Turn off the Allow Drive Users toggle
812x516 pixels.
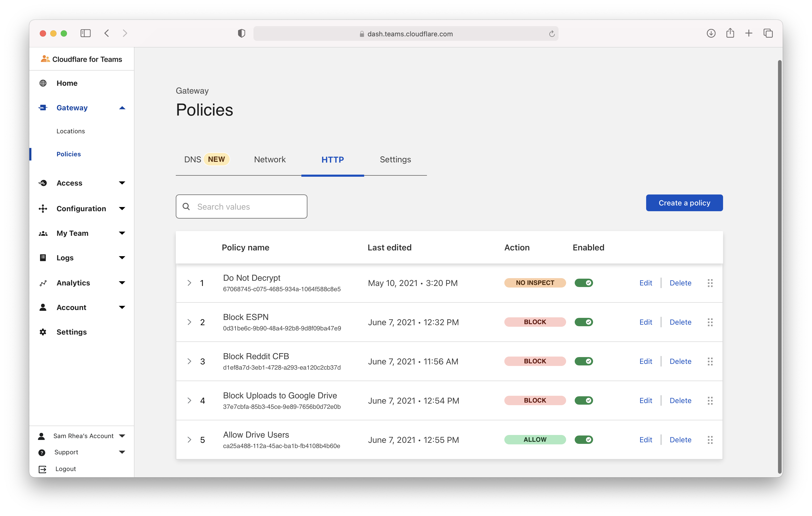584,440
